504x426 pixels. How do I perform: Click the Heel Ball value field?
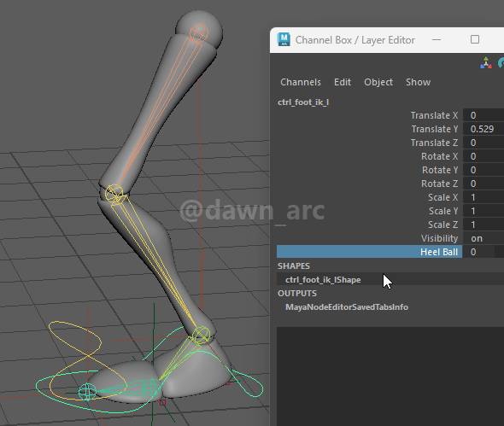[483, 252]
